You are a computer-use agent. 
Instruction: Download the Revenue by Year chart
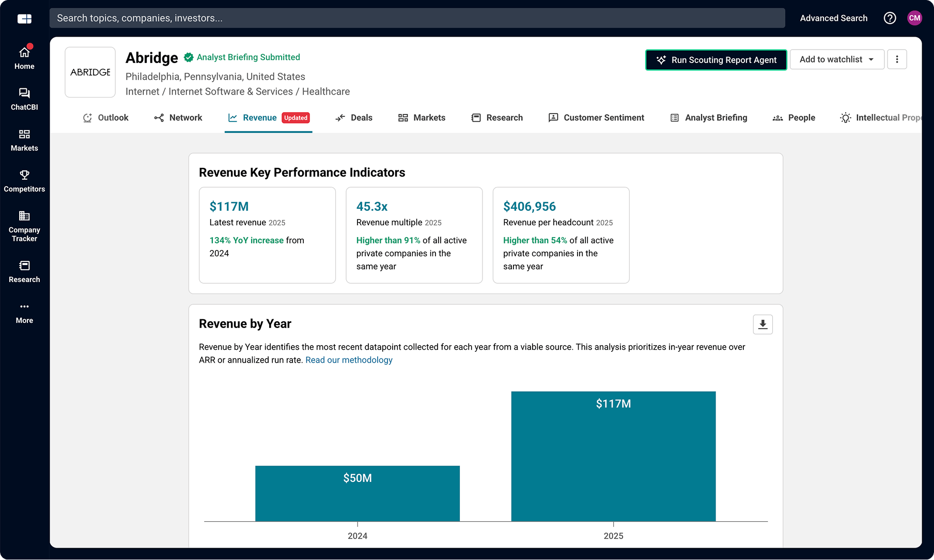[762, 324]
